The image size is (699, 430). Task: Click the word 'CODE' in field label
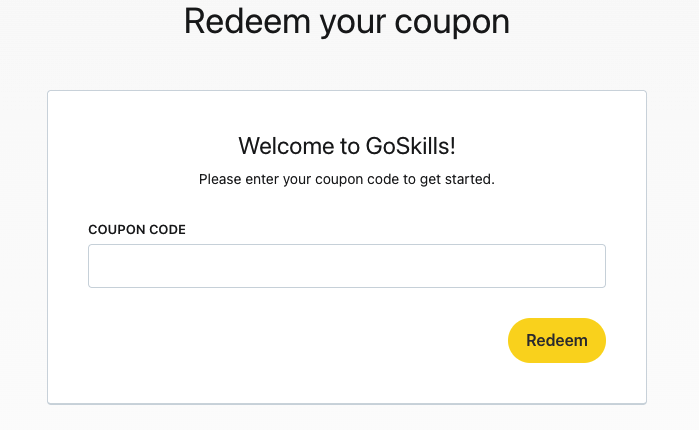point(167,229)
